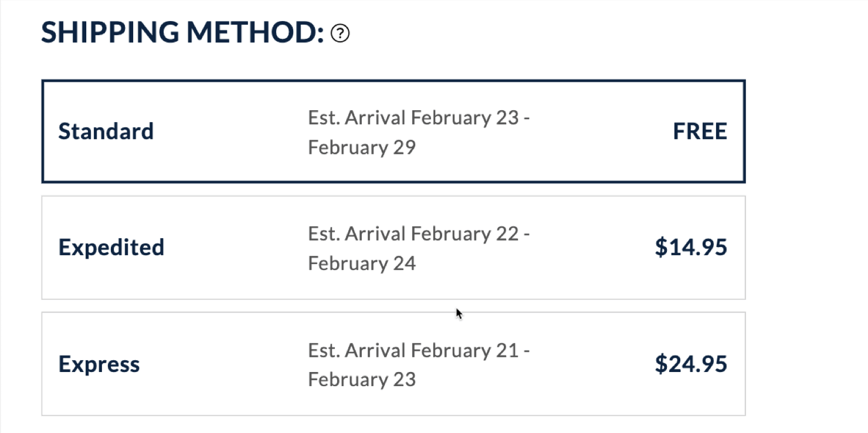Click the Express shipping label
The width and height of the screenshot is (868, 433).
[99, 363]
